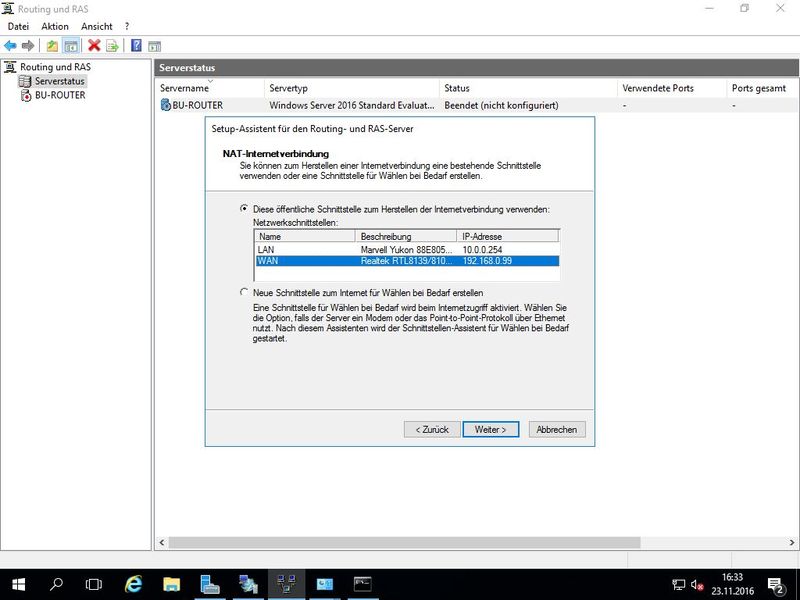Click the horizontal scrollbar right arrow
Viewport: 800px width, 600px height.
[792, 542]
